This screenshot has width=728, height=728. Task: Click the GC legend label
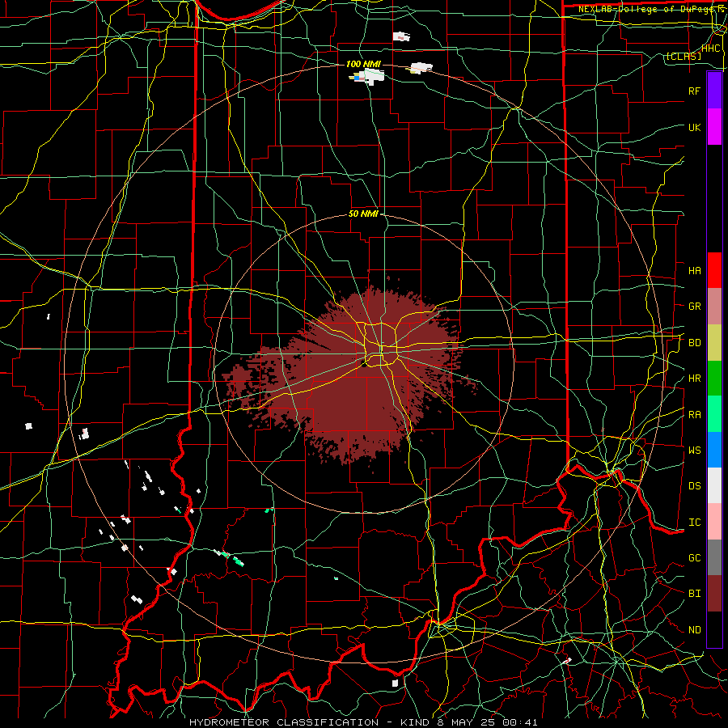(x=694, y=558)
